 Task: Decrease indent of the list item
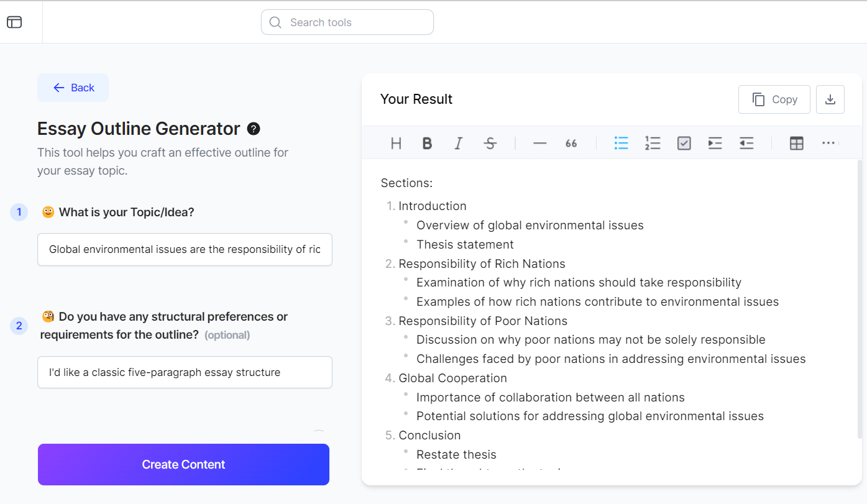tap(746, 144)
